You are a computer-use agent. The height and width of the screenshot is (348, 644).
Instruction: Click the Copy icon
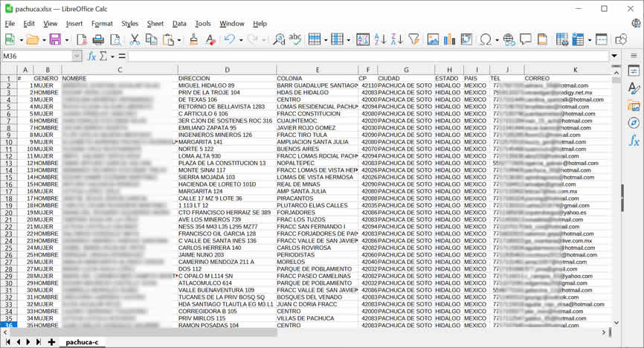[151, 39]
